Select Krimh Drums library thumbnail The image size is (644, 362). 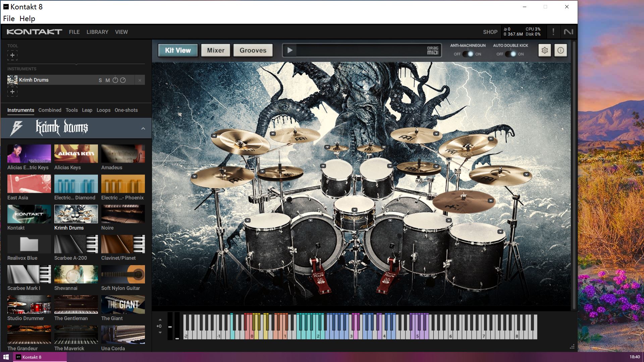click(76, 214)
